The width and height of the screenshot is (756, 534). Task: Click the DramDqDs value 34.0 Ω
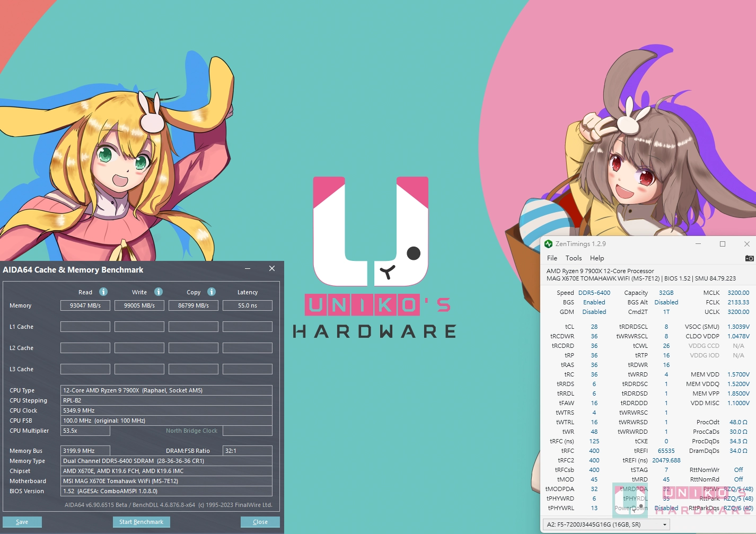coord(739,451)
